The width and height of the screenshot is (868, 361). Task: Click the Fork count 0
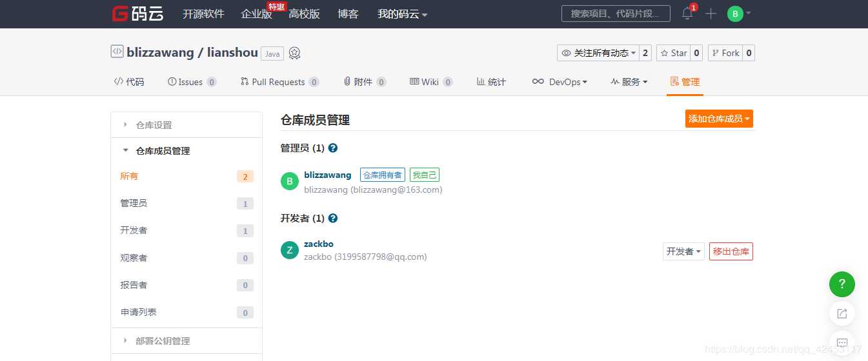point(749,53)
